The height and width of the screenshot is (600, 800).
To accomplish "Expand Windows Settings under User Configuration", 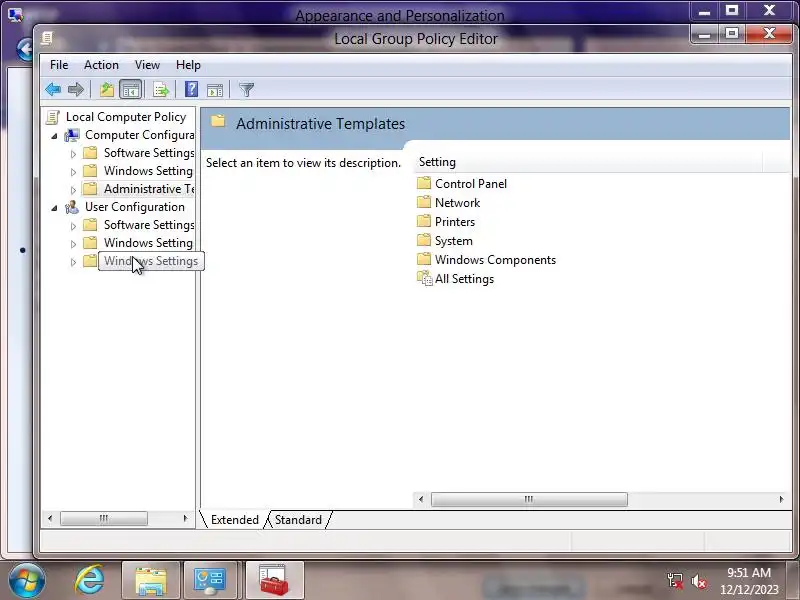I will point(73,244).
